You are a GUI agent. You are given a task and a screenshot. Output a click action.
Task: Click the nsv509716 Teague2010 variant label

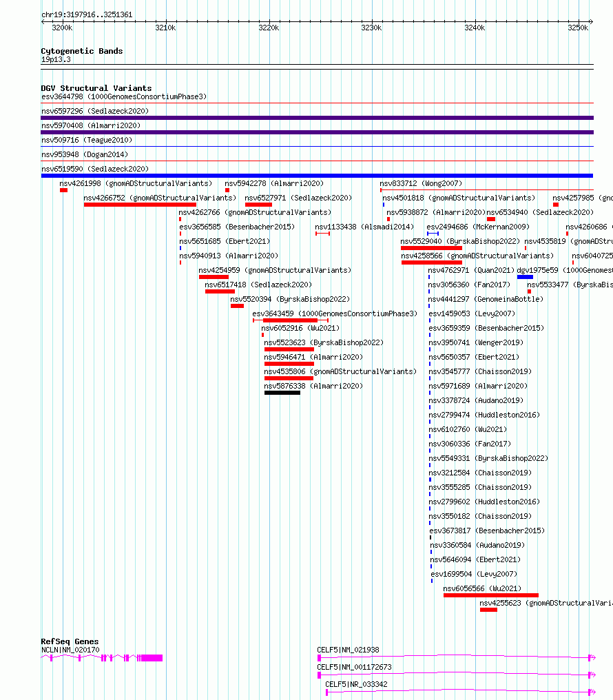(87, 140)
